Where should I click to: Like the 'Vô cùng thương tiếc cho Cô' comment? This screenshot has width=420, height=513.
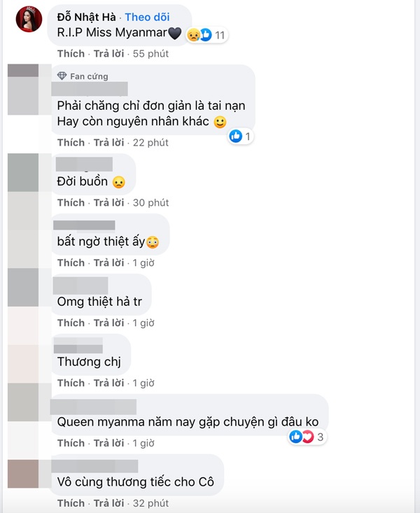pos(71,503)
